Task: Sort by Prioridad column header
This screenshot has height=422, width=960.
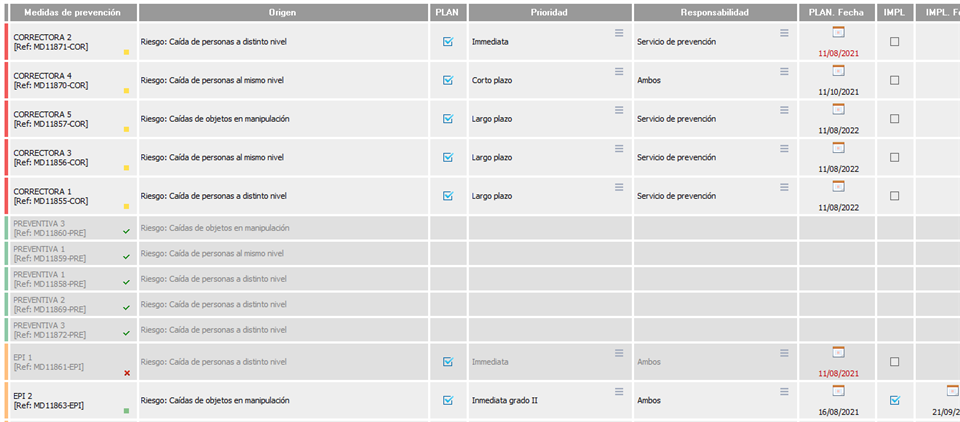Action: pos(549,12)
